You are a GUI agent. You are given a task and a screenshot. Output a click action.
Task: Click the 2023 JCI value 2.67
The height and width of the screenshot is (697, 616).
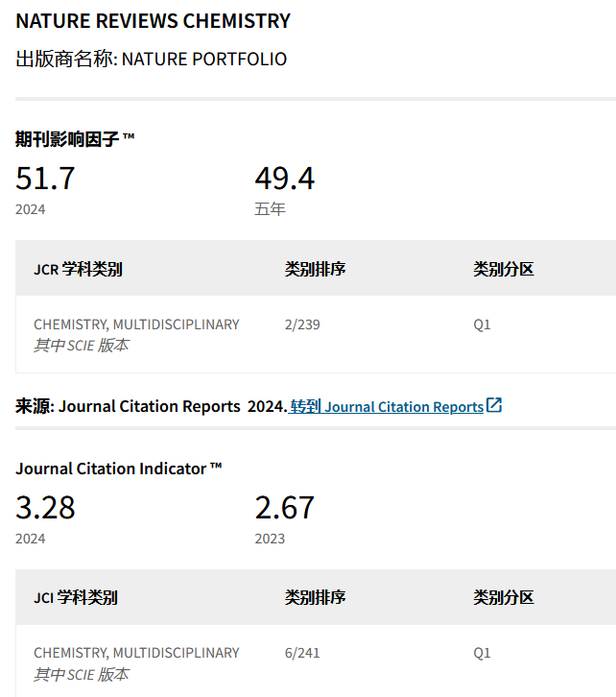[x=284, y=507]
